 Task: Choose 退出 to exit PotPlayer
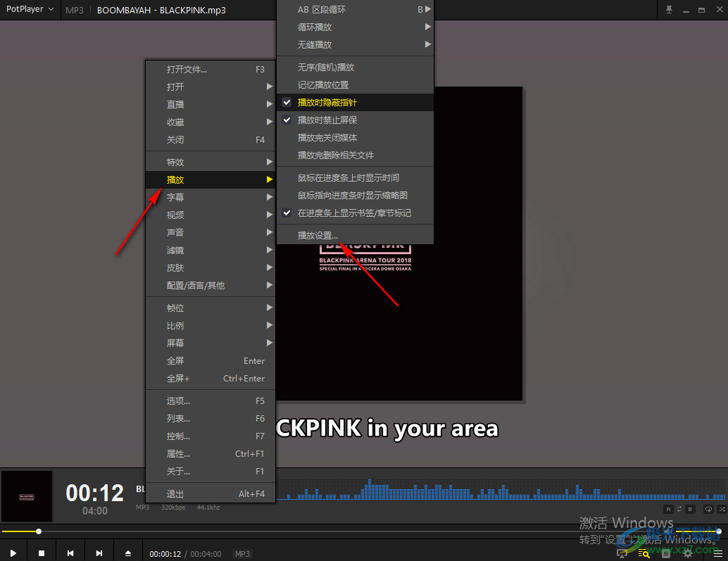211,493
